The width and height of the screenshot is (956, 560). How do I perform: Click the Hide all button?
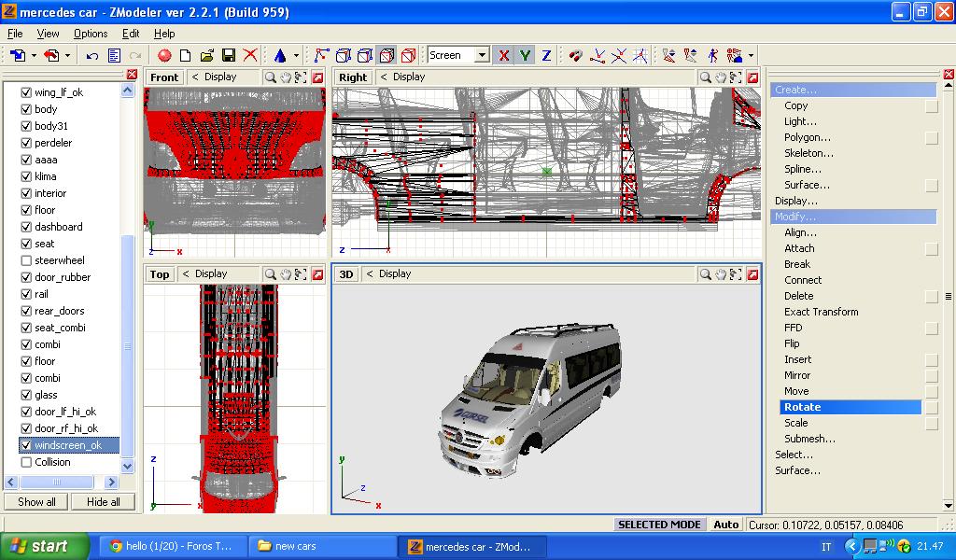click(x=103, y=502)
